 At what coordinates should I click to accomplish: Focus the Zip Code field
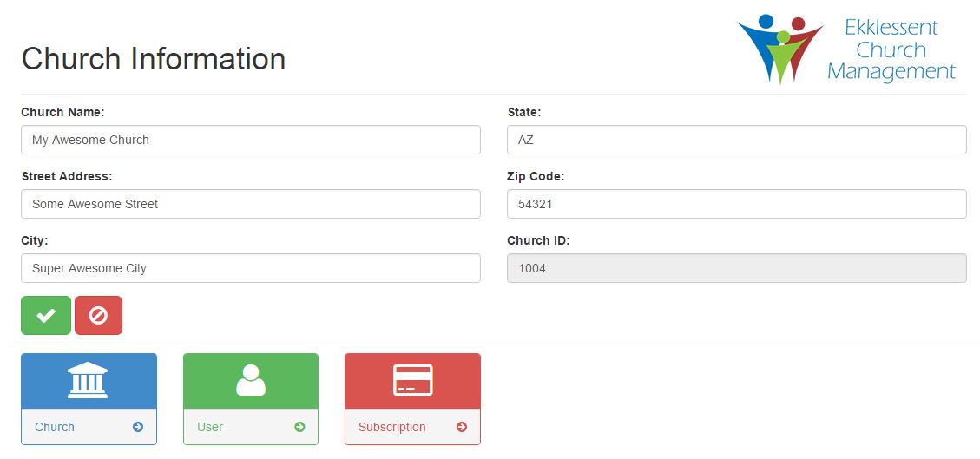736,204
